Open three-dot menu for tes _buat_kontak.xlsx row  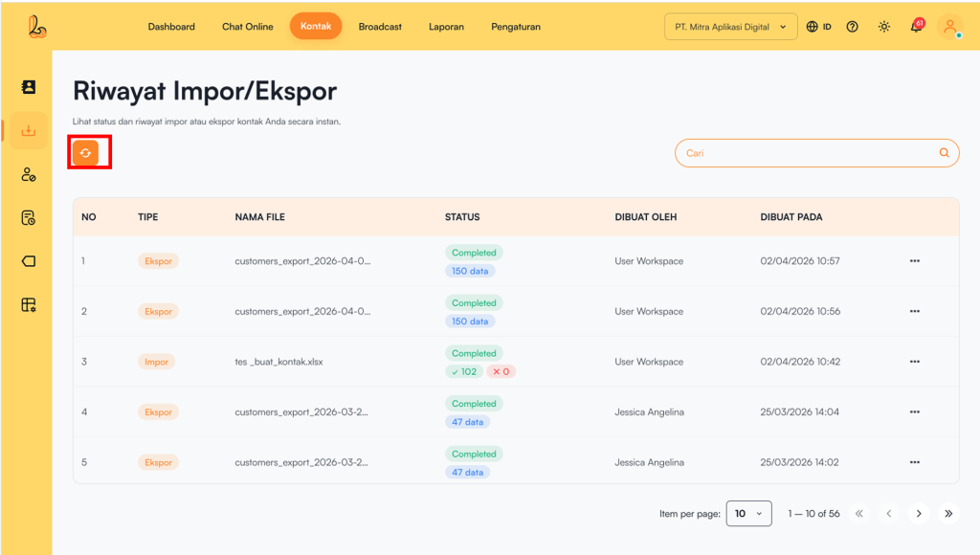click(914, 362)
